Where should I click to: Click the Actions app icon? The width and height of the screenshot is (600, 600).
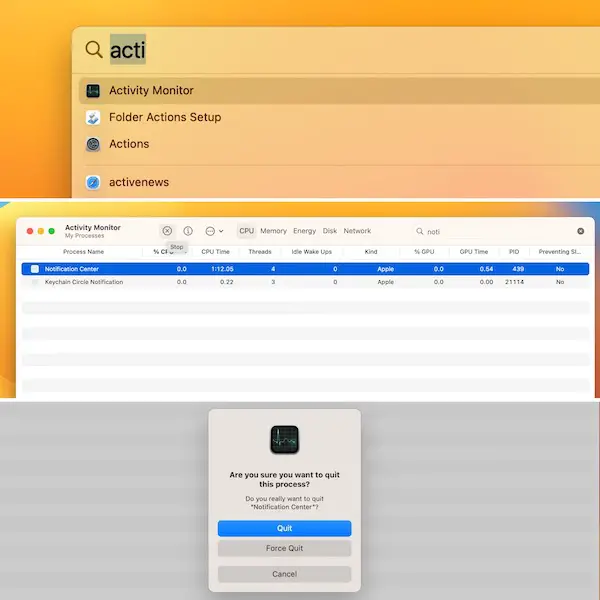tap(93, 144)
